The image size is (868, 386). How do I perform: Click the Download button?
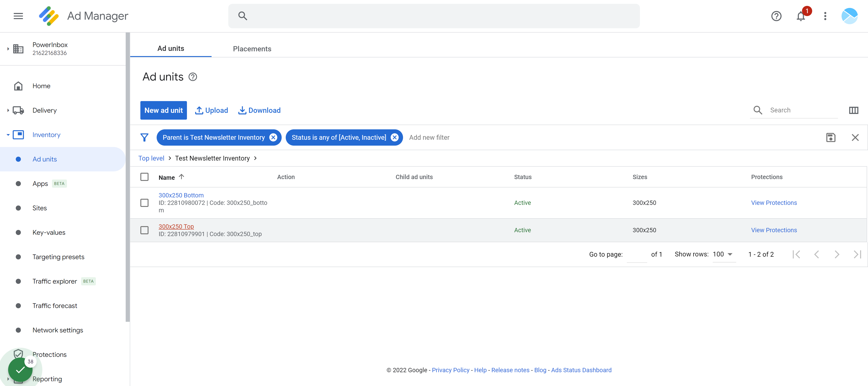point(259,110)
